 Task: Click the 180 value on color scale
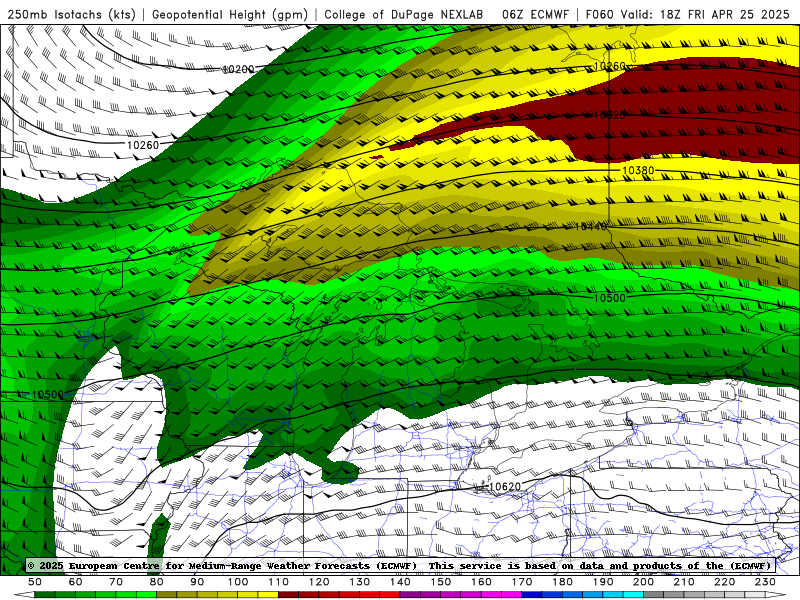(562, 582)
